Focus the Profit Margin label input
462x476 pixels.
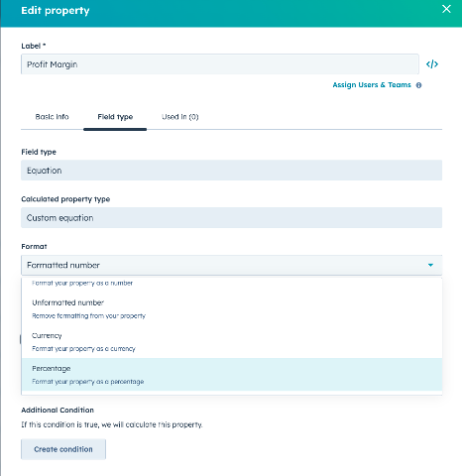click(x=220, y=64)
